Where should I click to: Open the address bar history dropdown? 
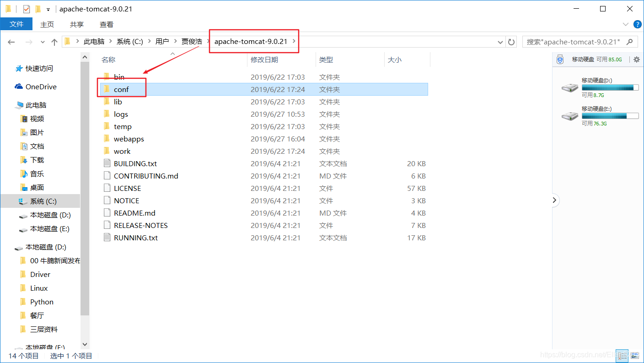pos(500,42)
